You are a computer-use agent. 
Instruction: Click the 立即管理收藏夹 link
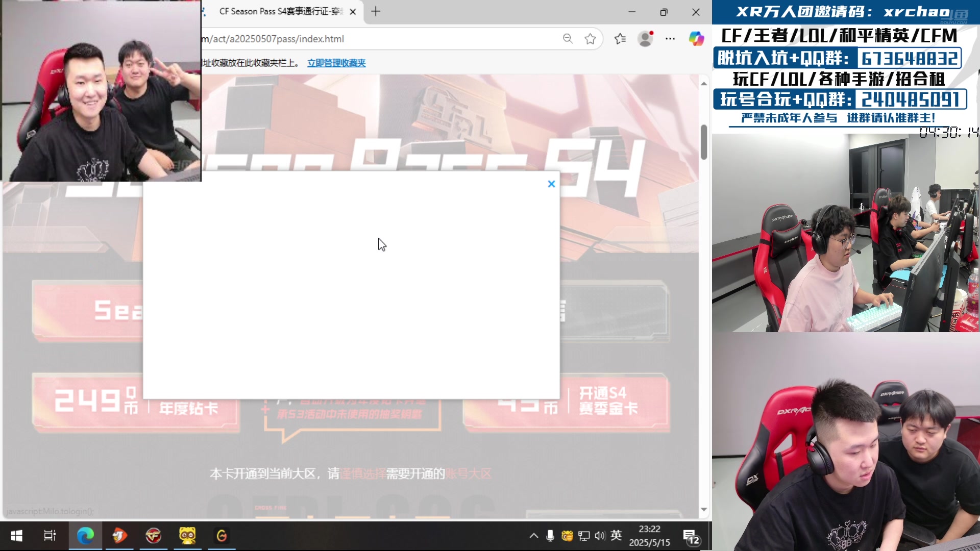tap(336, 63)
